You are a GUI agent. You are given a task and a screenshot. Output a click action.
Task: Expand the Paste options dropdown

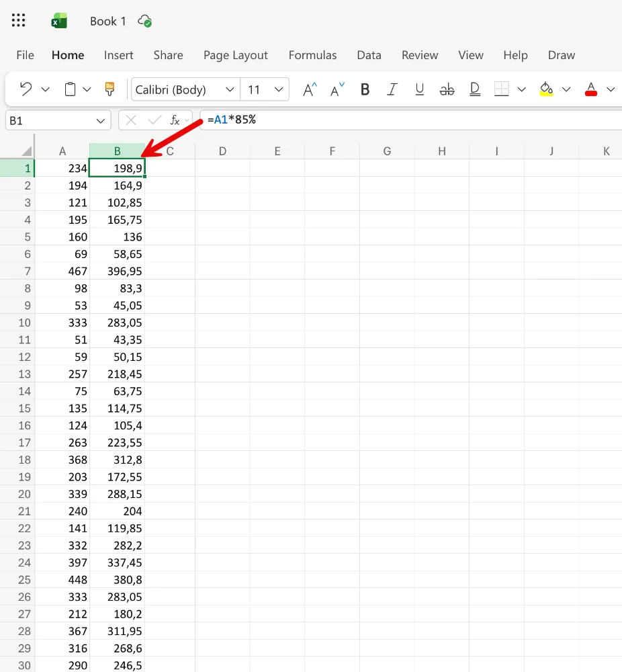pos(87,89)
